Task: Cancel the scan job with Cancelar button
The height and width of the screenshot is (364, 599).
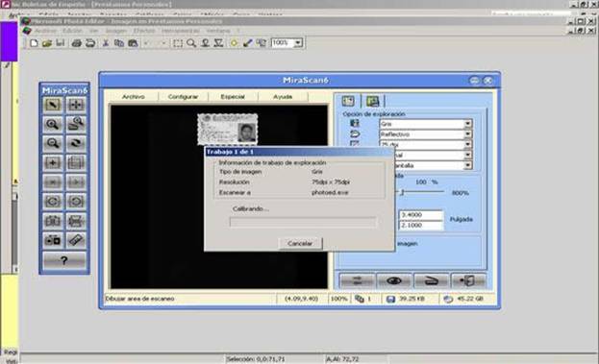Action: pyautogui.click(x=300, y=243)
